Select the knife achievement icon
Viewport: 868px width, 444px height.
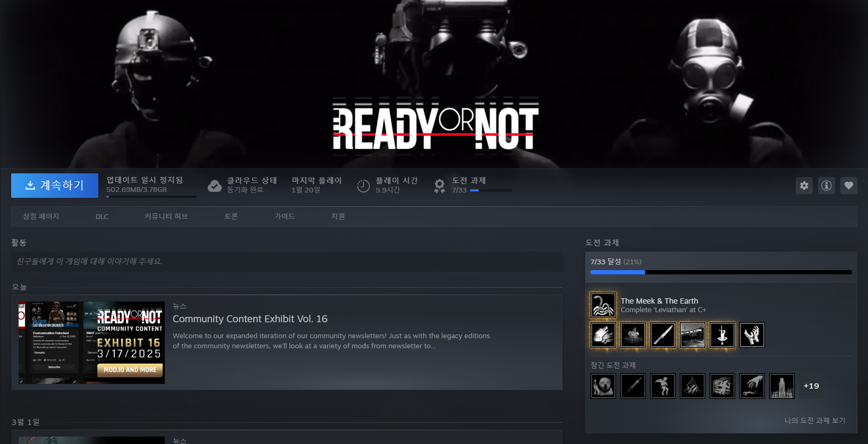point(663,335)
